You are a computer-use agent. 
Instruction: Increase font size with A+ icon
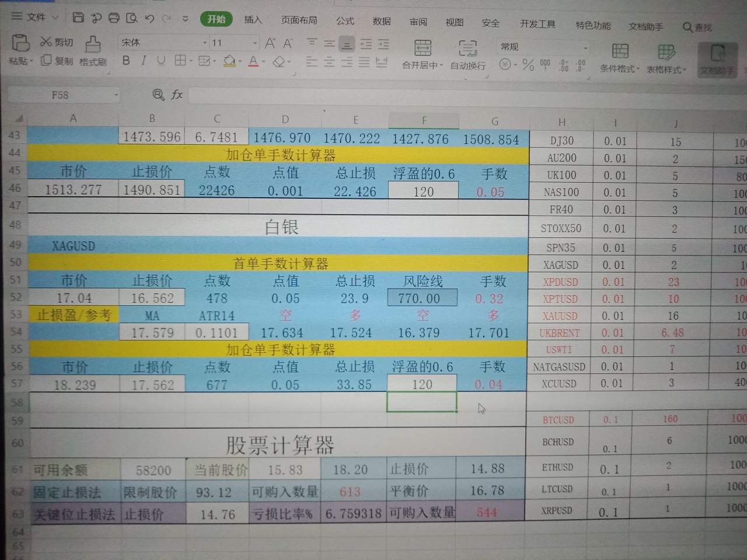coord(270,43)
